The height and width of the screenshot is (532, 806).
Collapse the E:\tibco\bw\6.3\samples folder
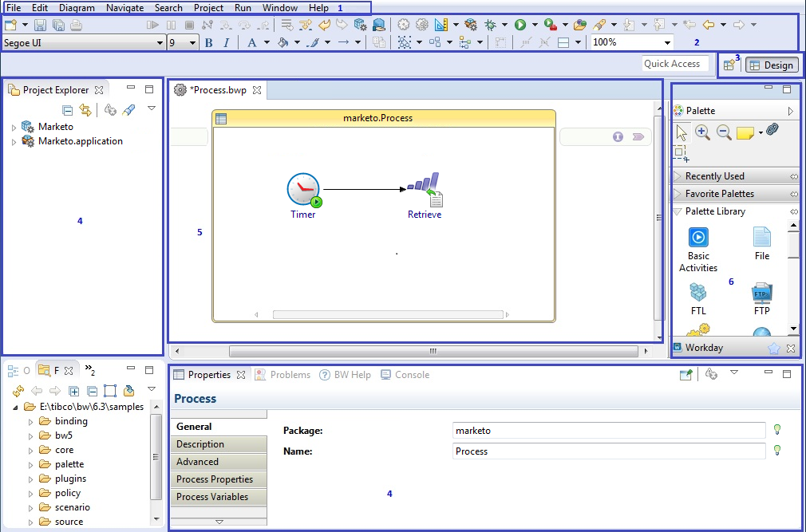[15, 408]
